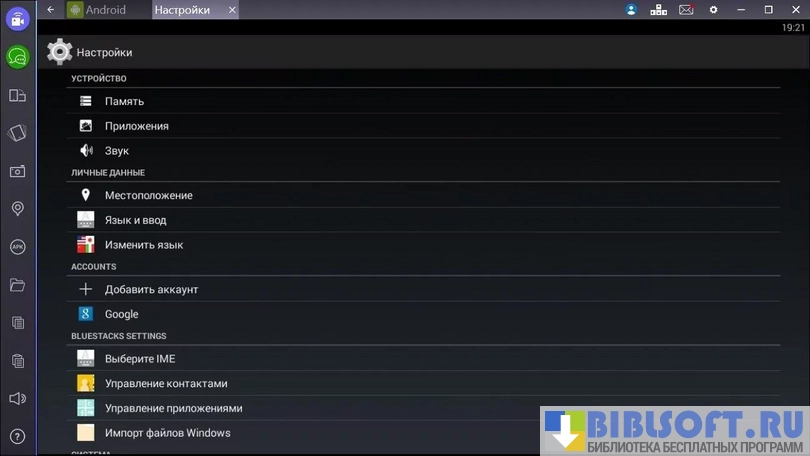Open Язык и ввод settings
810x456 pixels.
[x=135, y=220]
